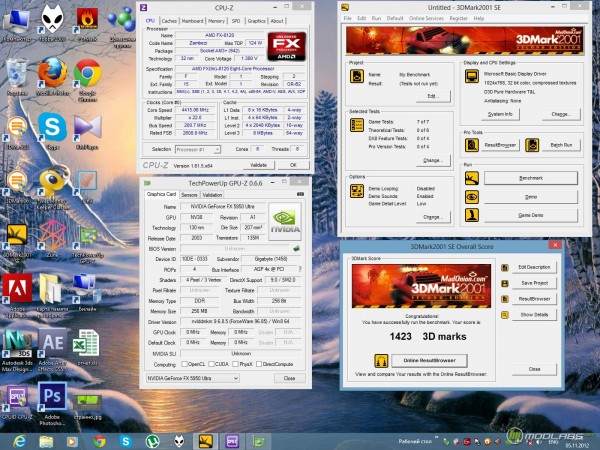
Task: Click the 3DMark2001 banner in main window
Action: pyautogui.click(x=465, y=41)
